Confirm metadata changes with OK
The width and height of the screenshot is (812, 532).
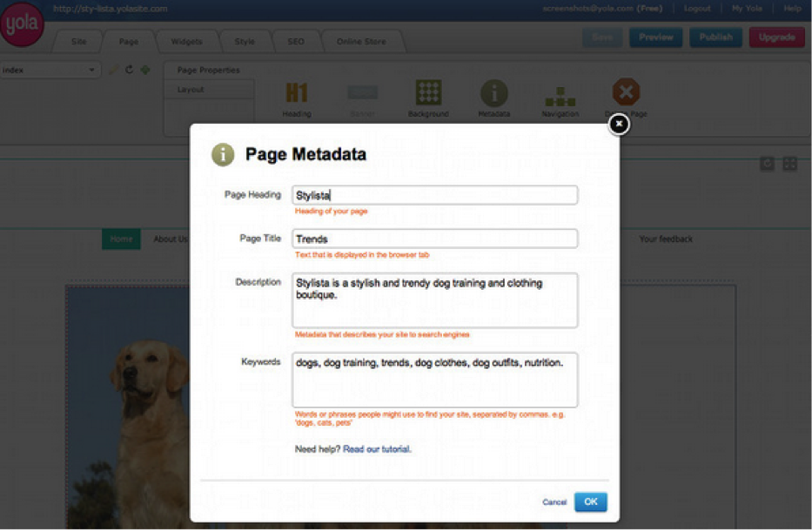click(590, 502)
